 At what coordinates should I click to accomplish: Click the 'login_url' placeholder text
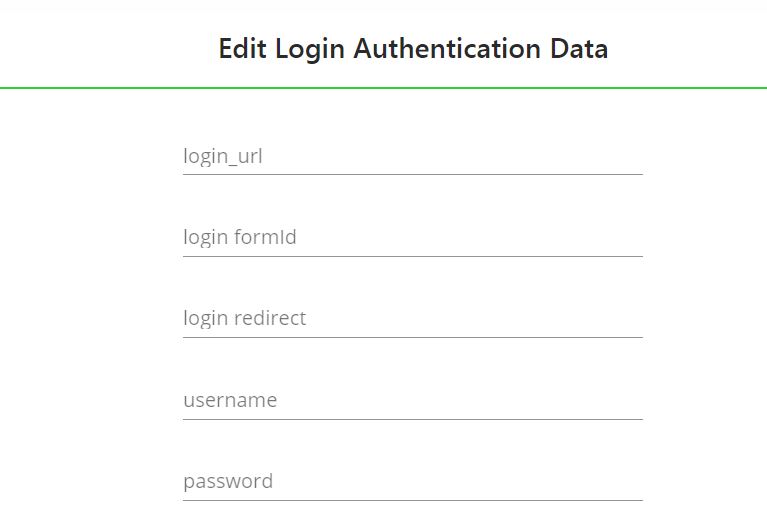click(223, 157)
